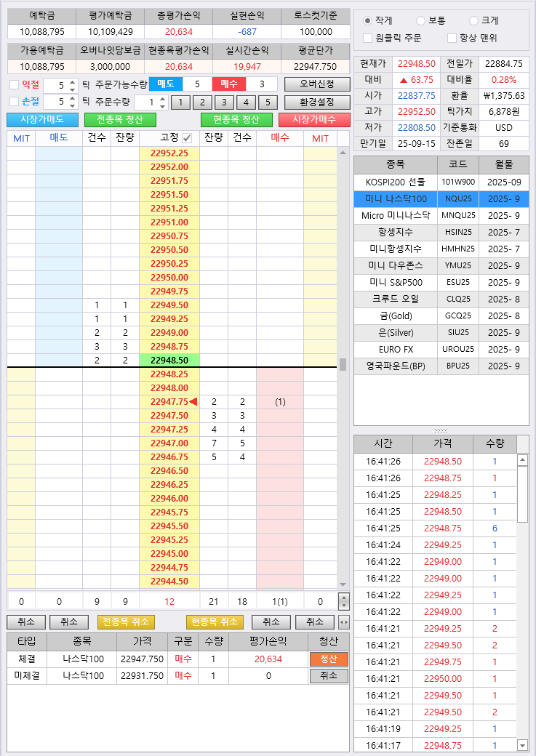Select 미니항셍지수 instrument row
The image size is (536, 756).
(x=441, y=249)
